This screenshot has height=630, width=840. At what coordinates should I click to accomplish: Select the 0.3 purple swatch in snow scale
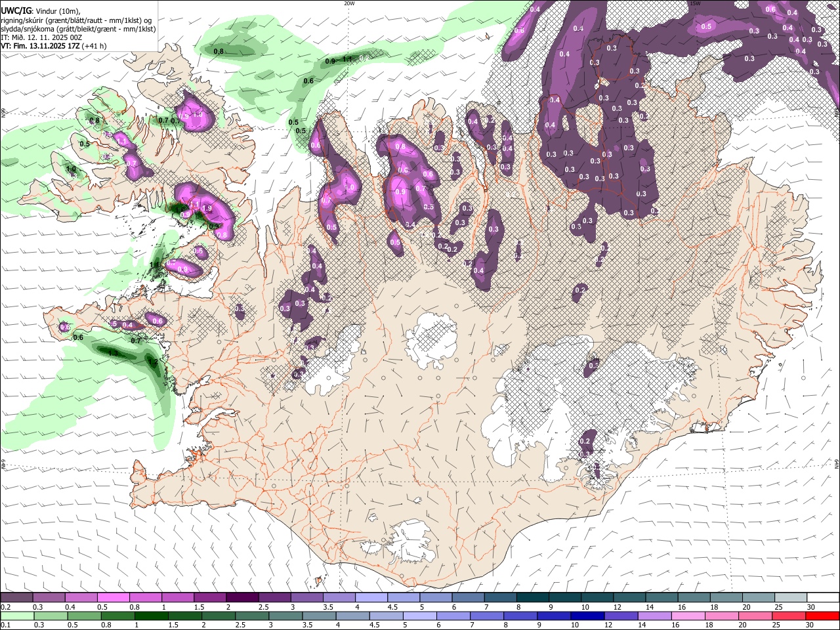coord(49,598)
